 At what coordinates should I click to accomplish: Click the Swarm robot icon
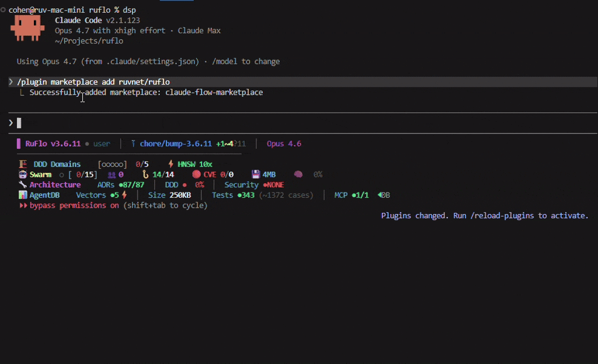coord(23,174)
